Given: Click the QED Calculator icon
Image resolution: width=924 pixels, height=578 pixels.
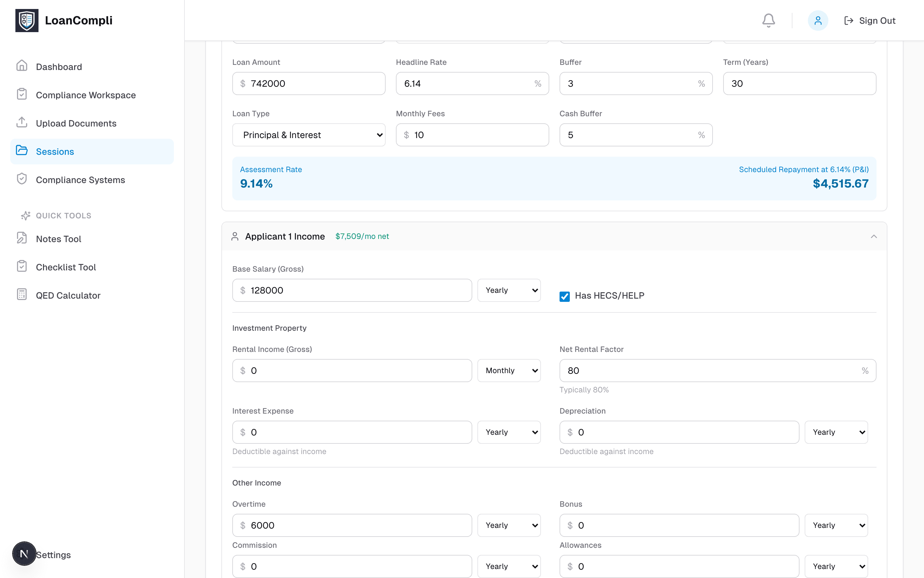Looking at the screenshot, I should pyautogui.click(x=22, y=294).
